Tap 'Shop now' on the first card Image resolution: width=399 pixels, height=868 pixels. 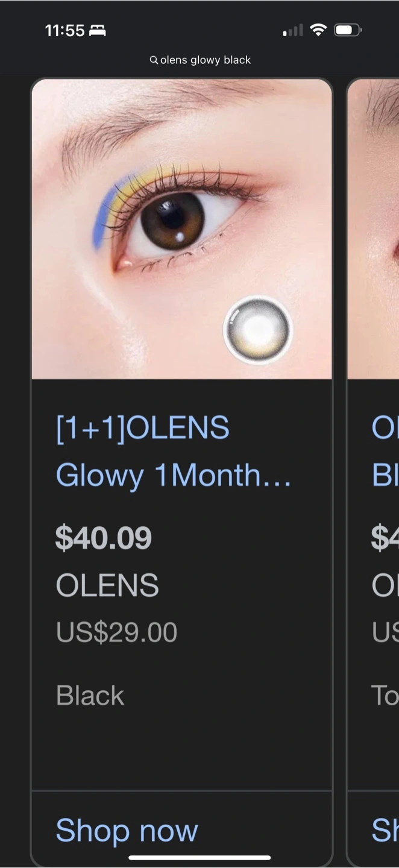coord(127,831)
